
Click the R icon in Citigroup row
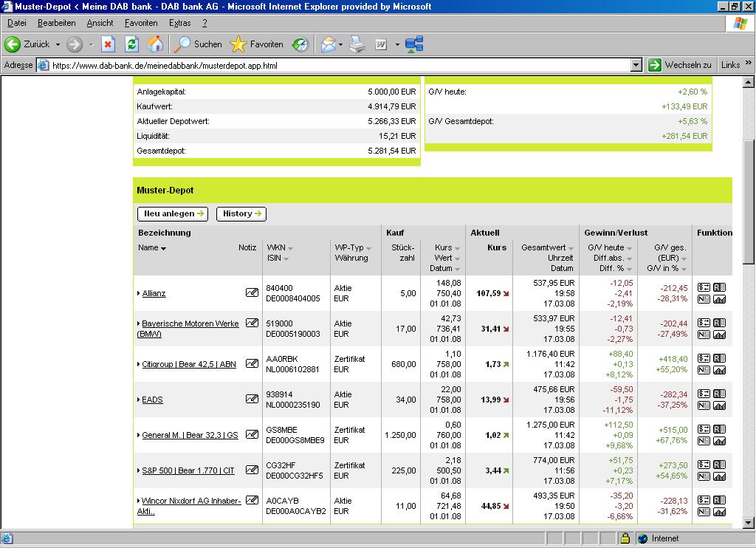click(x=719, y=358)
